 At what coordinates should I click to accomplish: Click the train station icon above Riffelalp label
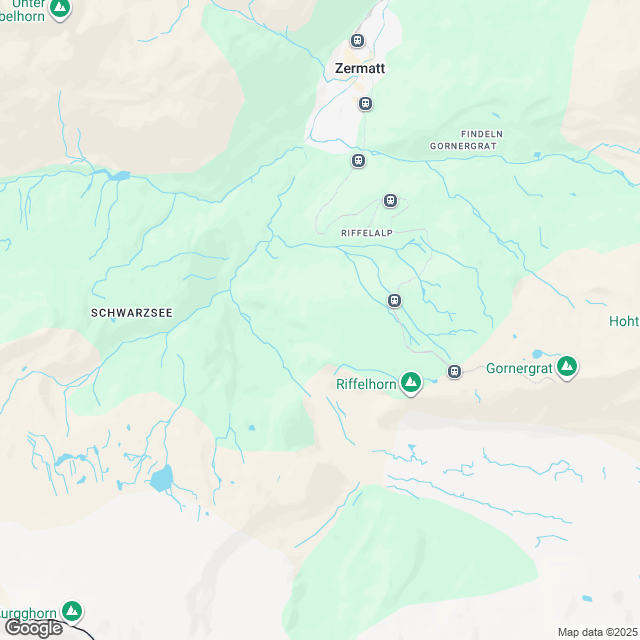click(x=390, y=200)
